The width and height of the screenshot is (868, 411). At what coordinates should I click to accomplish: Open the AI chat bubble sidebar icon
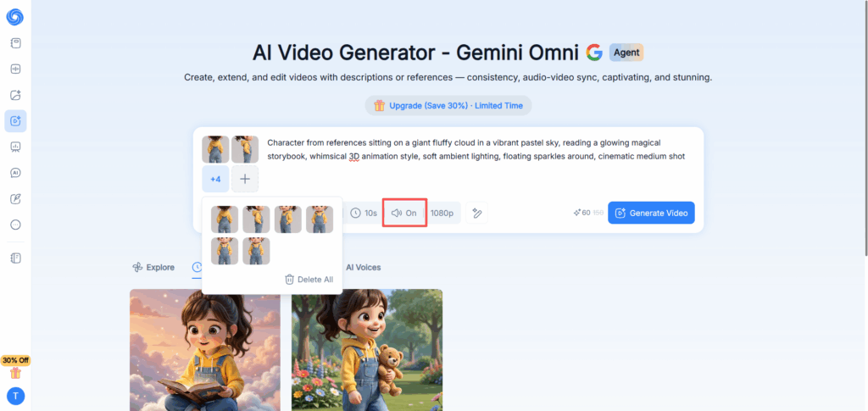tap(15, 173)
